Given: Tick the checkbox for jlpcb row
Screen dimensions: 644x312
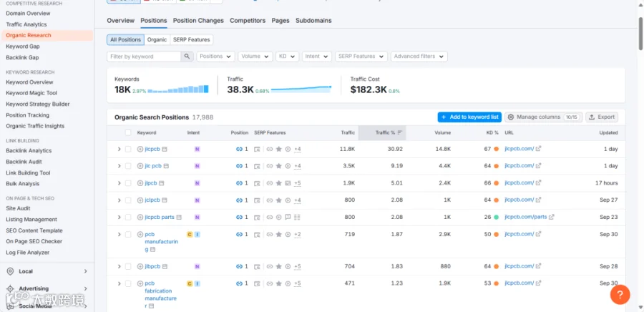Looking at the screenshot, I should [x=128, y=183].
